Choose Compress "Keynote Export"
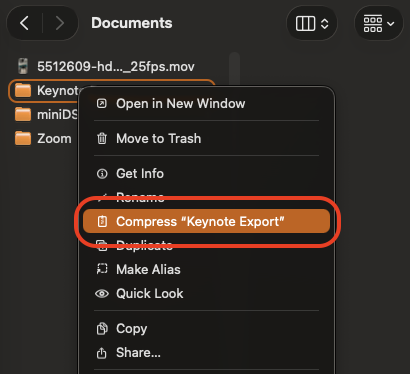 206,221
